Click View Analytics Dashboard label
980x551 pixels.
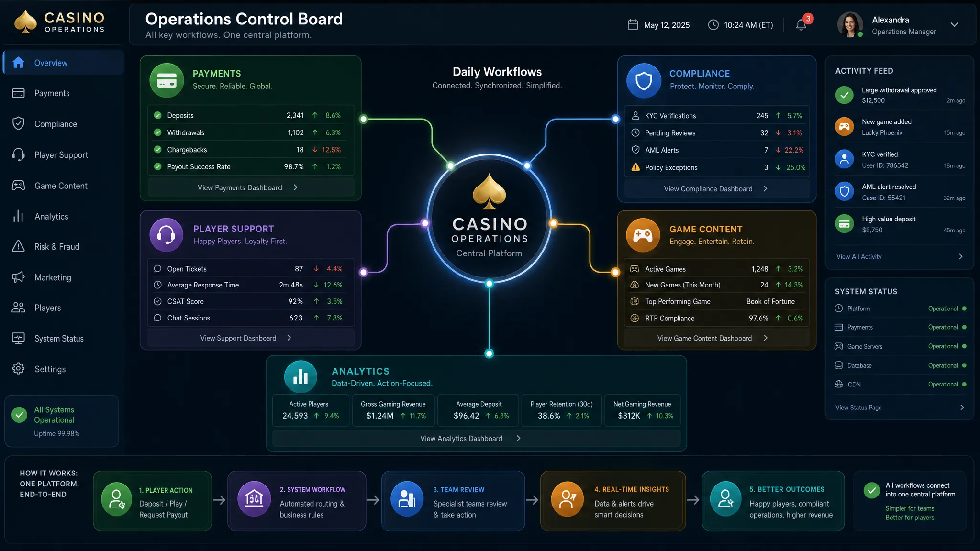461,439
